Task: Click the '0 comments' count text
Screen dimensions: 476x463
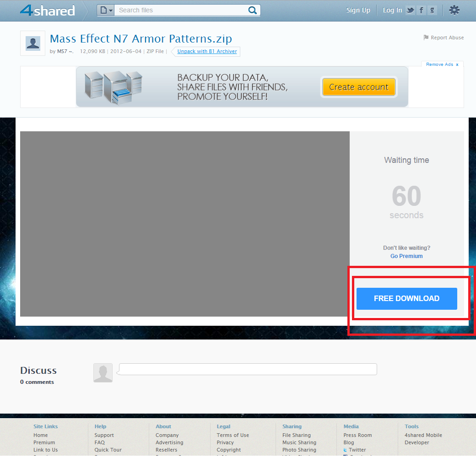Action: tap(37, 382)
